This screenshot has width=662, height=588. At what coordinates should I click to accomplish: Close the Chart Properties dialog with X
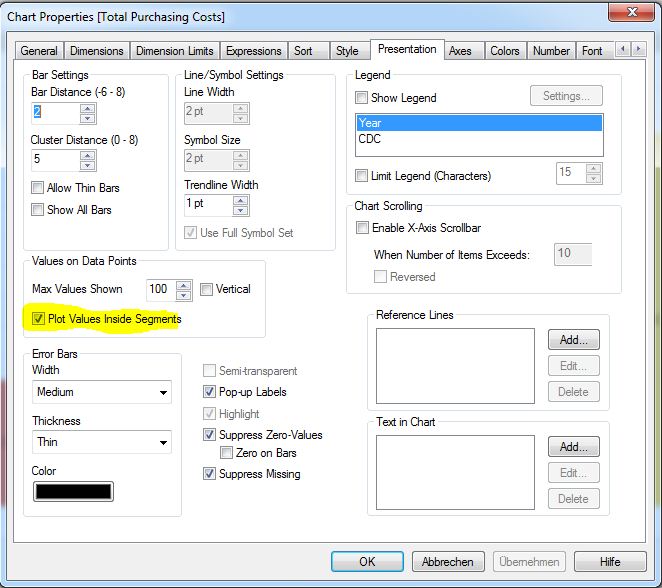(632, 12)
